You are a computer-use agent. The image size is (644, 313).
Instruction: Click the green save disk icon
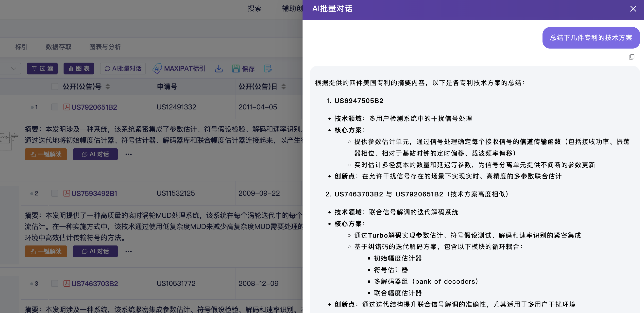(236, 69)
